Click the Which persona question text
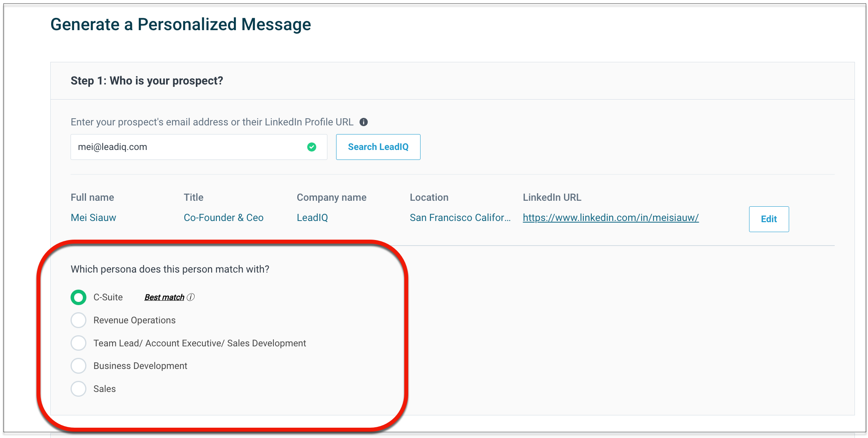The width and height of the screenshot is (868, 438). click(x=170, y=269)
